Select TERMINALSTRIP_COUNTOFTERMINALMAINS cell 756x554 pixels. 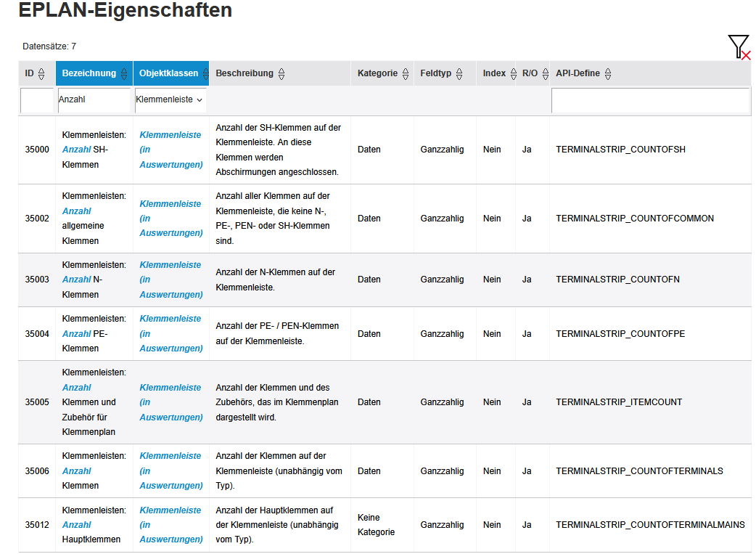tap(650, 524)
